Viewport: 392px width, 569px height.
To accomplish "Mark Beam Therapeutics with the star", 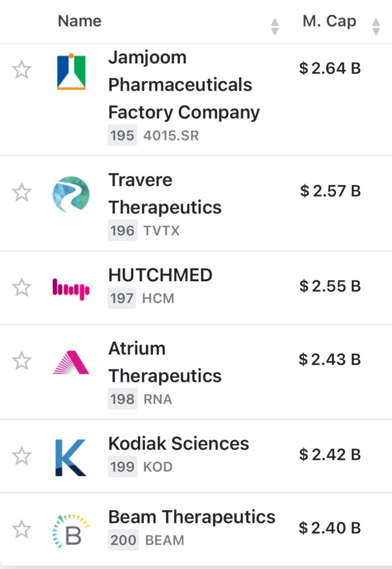I will coord(22,530).
